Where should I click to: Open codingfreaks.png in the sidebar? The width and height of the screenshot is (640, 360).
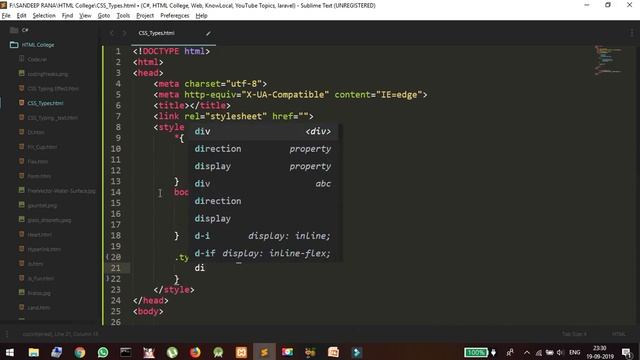coord(48,74)
